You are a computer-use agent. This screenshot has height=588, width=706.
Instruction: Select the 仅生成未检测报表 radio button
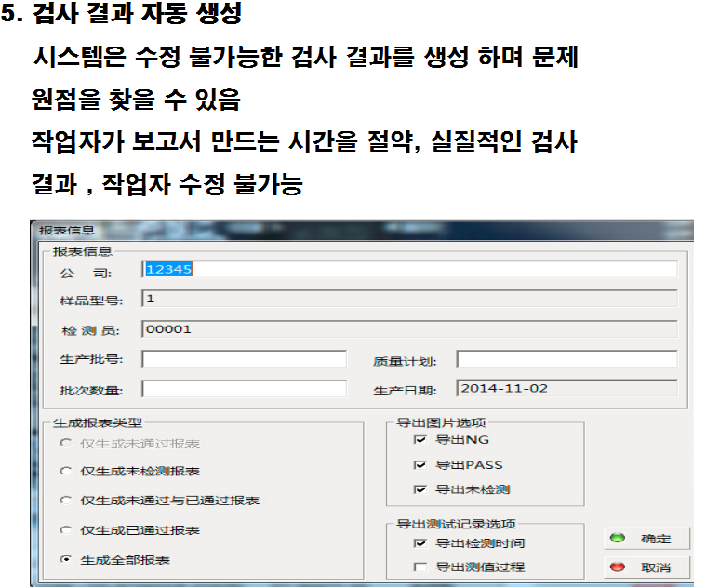coord(66,471)
